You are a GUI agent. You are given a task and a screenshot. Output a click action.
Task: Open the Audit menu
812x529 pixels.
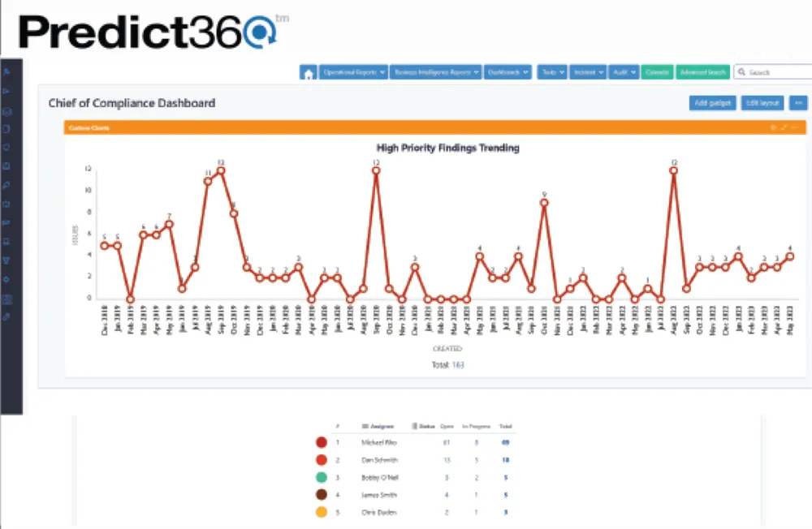click(624, 72)
